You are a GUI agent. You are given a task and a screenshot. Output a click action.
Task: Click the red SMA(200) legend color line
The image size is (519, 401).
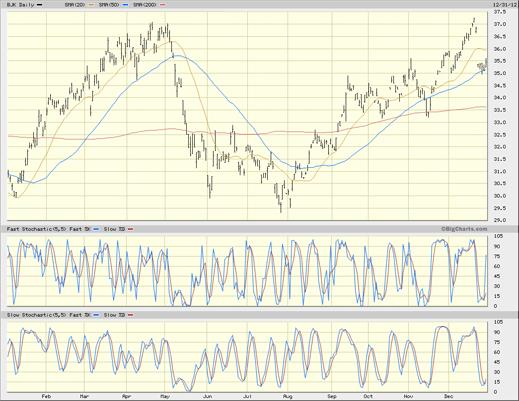tap(163, 5)
